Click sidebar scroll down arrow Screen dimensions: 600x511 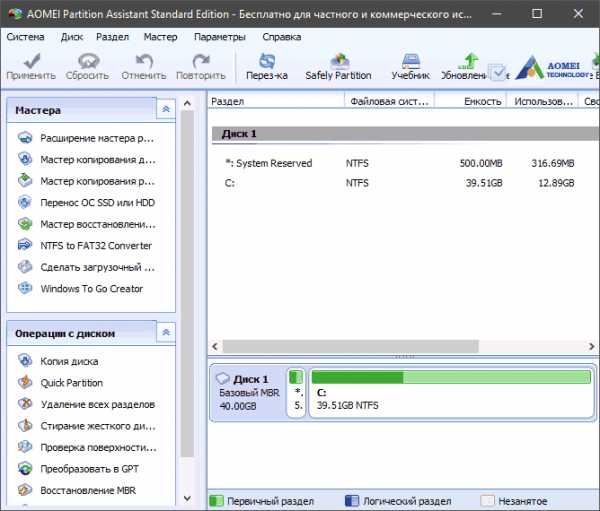point(187,498)
